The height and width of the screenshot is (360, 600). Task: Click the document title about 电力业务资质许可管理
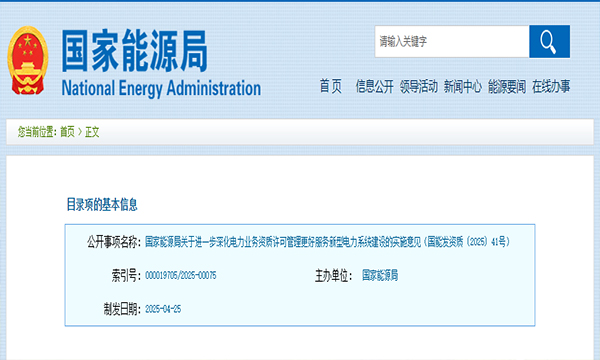coord(327,242)
